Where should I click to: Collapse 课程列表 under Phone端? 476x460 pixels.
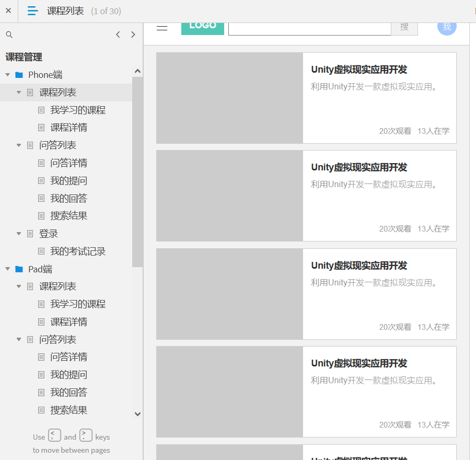click(19, 93)
